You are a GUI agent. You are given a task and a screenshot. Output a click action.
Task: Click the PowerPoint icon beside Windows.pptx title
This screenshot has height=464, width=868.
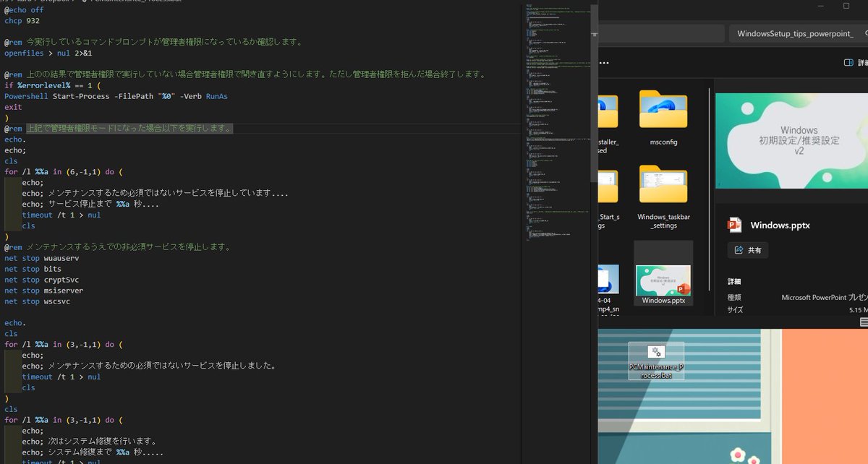(735, 225)
